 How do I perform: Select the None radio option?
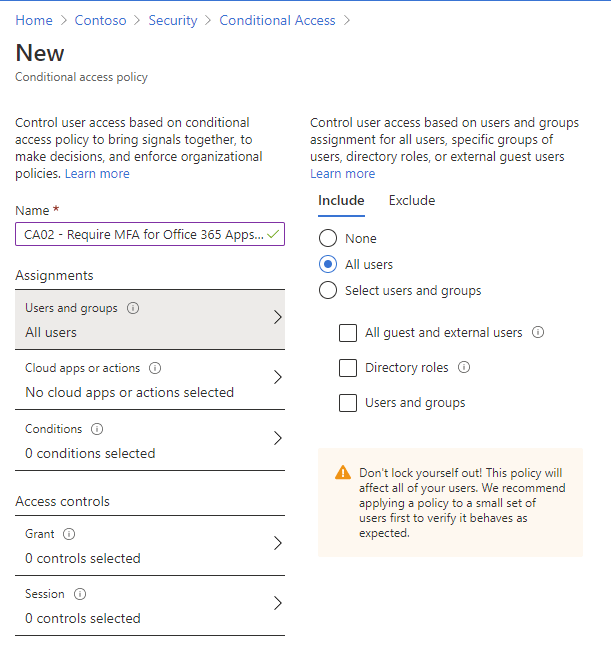point(327,239)
